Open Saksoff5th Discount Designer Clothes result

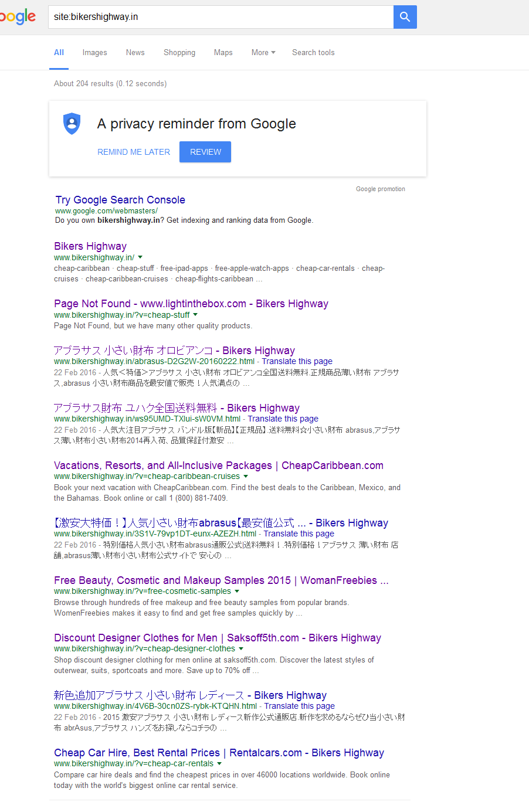[218, 638]
